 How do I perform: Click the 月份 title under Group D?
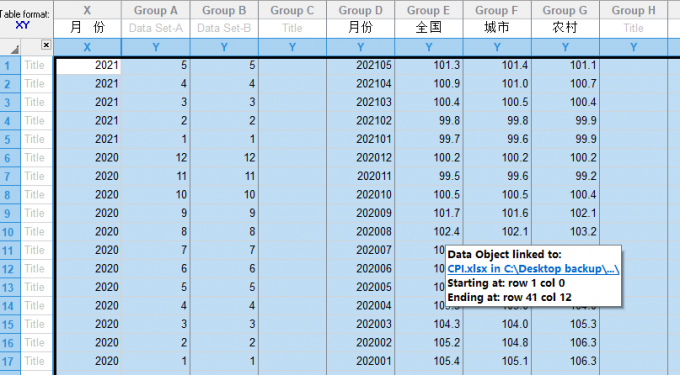point(360,28)
